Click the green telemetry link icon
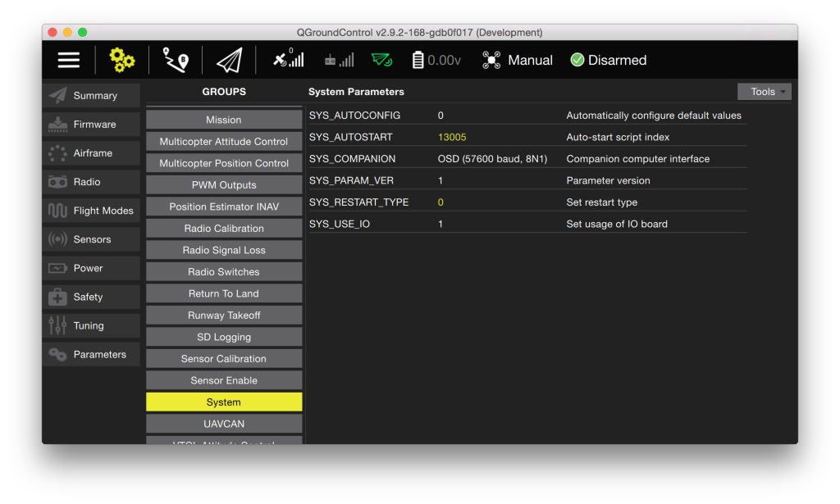Image resolution: width=840 pixels, height=504 pixels. pyautogui.click(x=382, y=60)
